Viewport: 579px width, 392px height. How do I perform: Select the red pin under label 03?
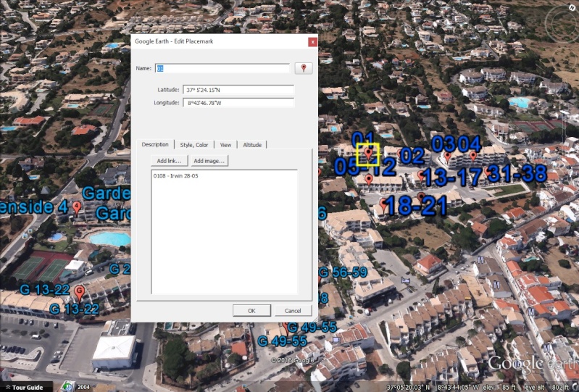coord(448,157)
